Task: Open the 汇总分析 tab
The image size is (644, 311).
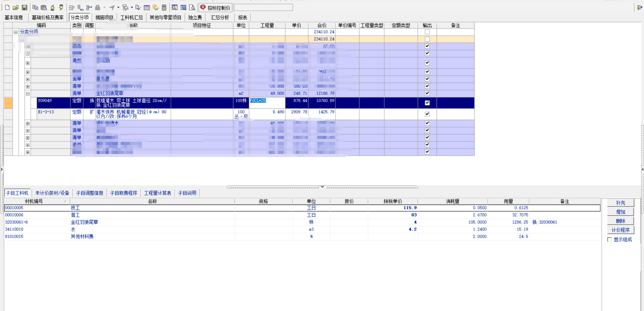Action: 220,17
